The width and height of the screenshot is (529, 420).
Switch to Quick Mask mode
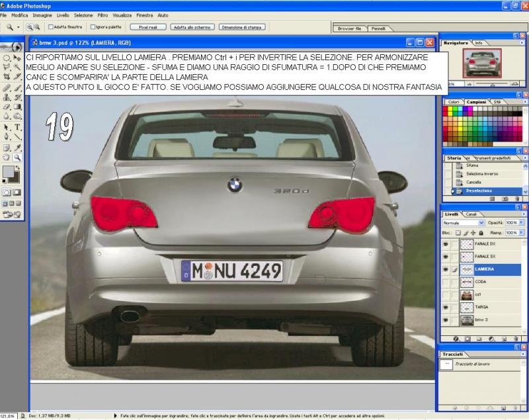pos(17,192)
